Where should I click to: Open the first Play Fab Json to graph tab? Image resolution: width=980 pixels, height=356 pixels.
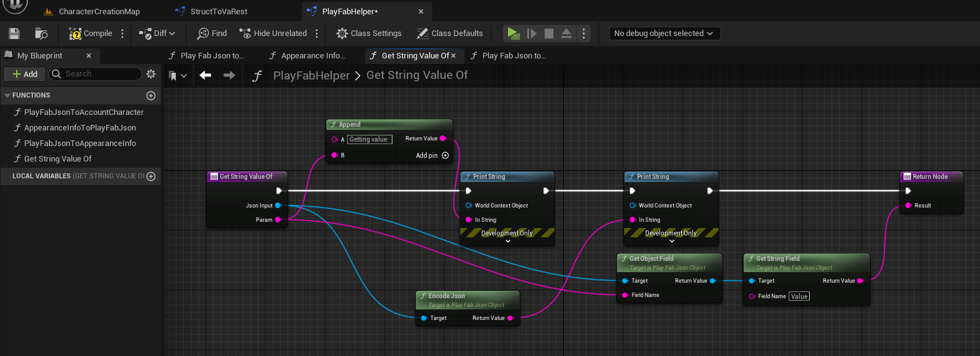point(207,56)
